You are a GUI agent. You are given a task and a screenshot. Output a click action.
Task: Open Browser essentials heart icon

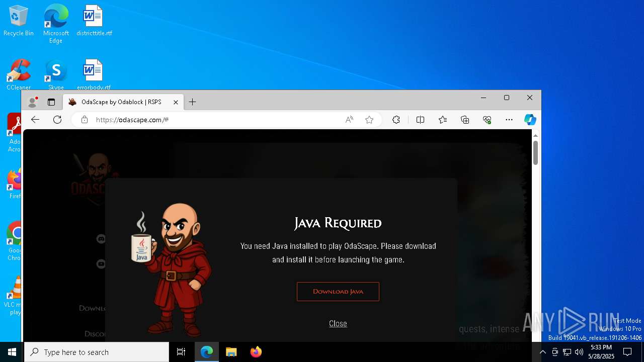487,120
